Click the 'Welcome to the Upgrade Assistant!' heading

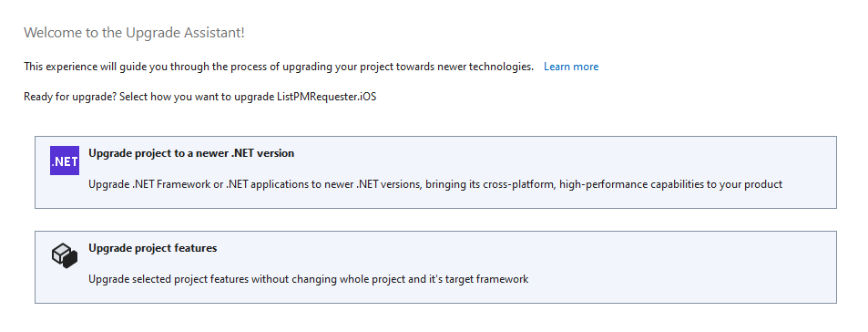coord(134,33)
